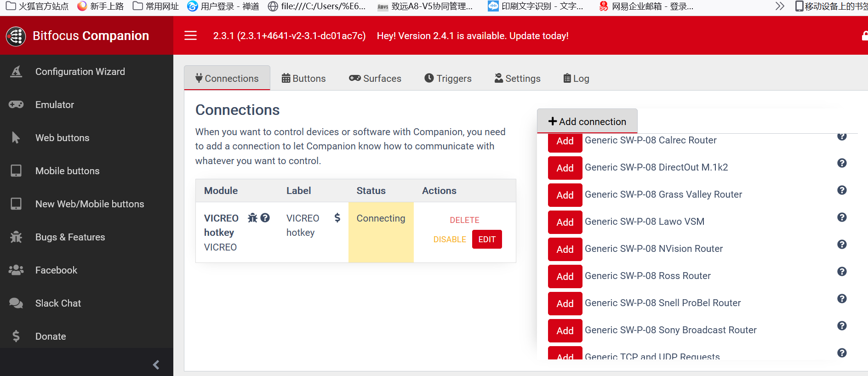Open help for Lawo VSM module
The image size is (868, 376).
842,217
